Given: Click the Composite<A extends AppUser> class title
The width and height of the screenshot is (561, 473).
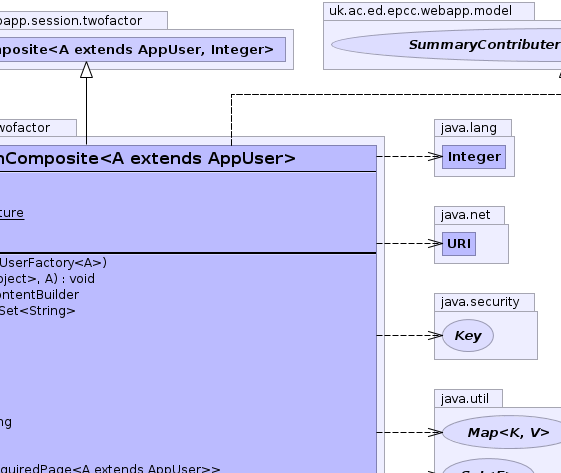Looking at the screenshot, I should (147, 159).
